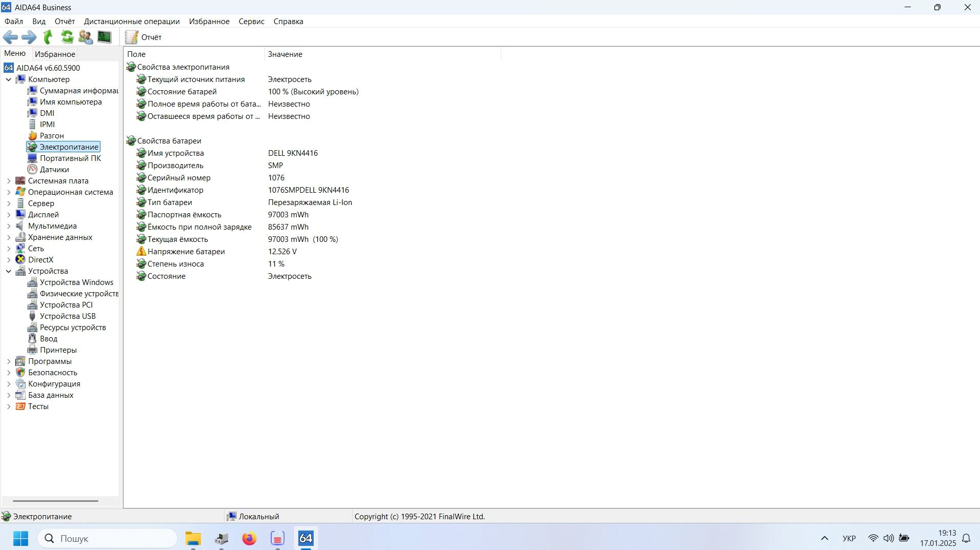Open the system monitor graph toolbar icon
Screen dimensions: 980x550
pyautogui.click(x=105, y=37)
